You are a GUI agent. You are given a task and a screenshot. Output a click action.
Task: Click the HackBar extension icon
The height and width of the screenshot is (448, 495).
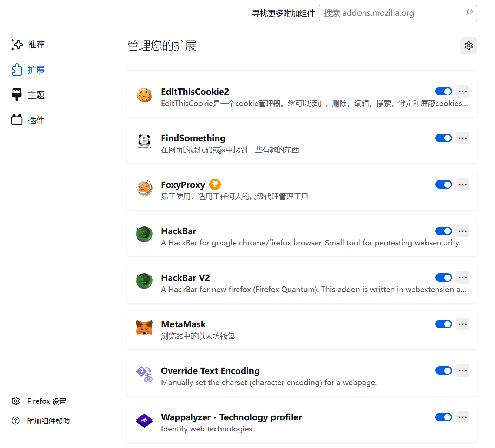click(144, 235)
